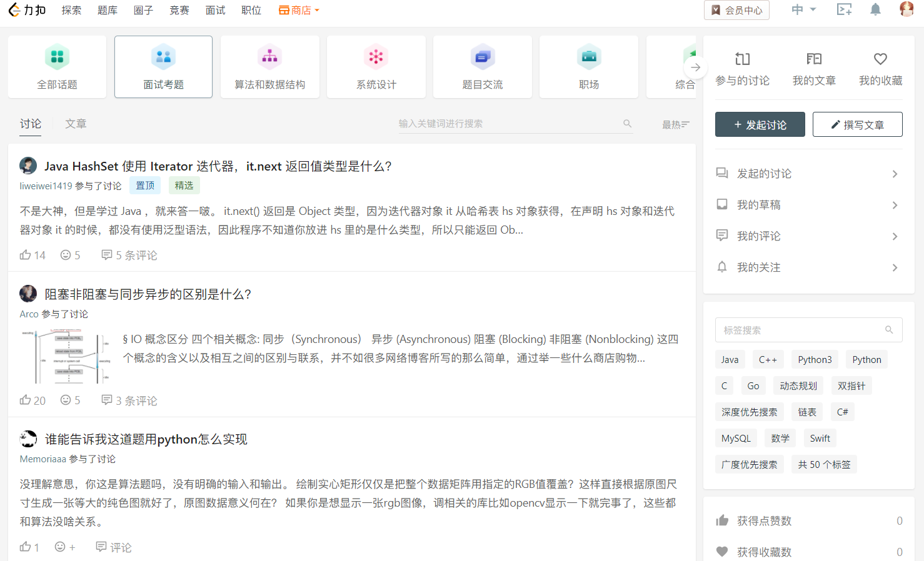
Task: Add emoji reaction to the python 实现 post
Action: pos(61,547)
